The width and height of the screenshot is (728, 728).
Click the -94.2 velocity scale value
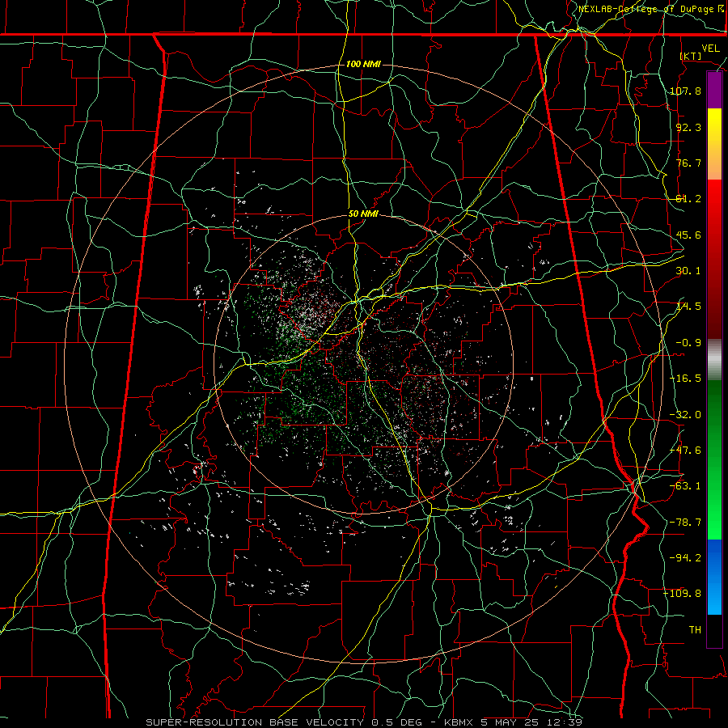(x=685, y=558)
